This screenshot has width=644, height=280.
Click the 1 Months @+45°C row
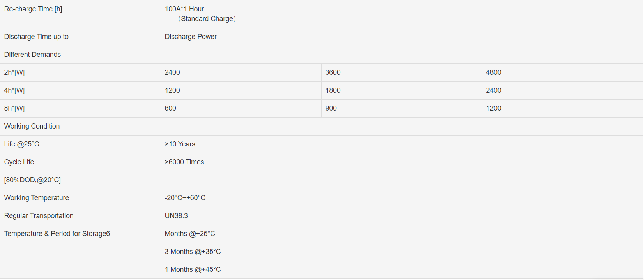pos(193,269)
